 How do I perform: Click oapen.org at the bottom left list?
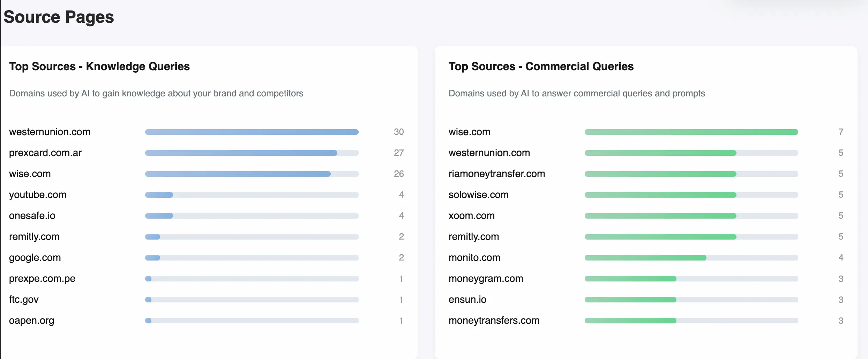pyautogui.click(x=31, y=320)
